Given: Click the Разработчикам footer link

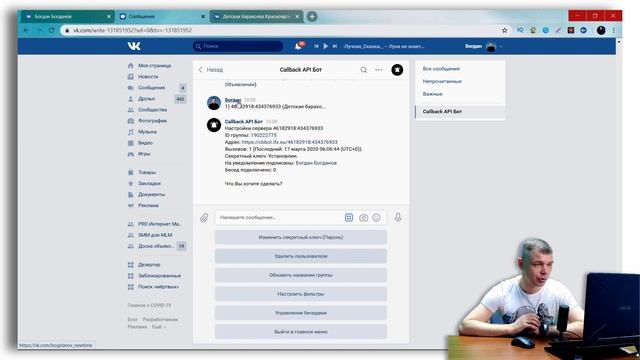Looking at the screenshot, I should pyautogui.click(x=160, y=320).
